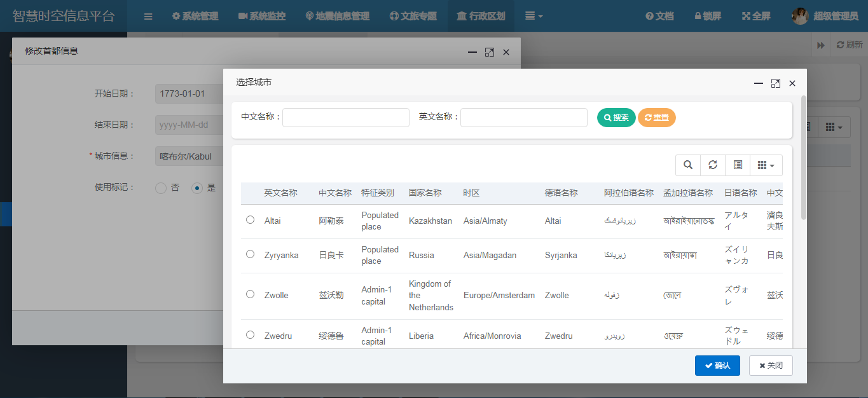Select the 否 radio for 使用标记
Screen dimensions: 868x398
(x=161, y=188)
